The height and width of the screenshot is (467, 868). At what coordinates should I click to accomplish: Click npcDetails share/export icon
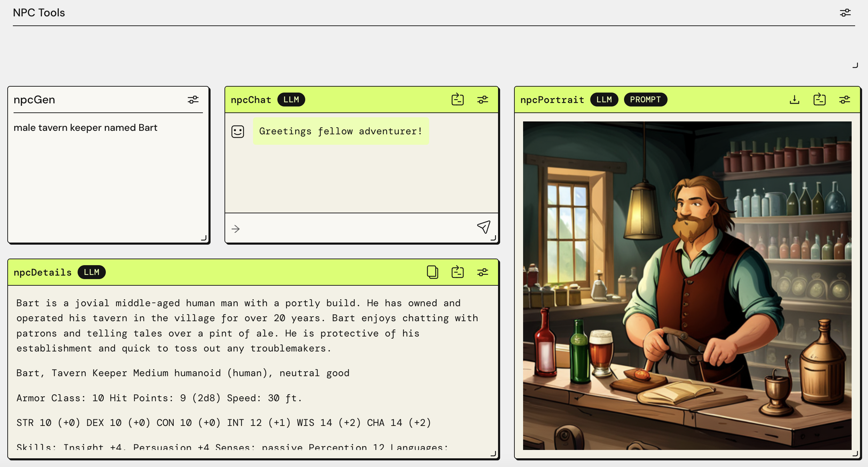coord(457,272)
